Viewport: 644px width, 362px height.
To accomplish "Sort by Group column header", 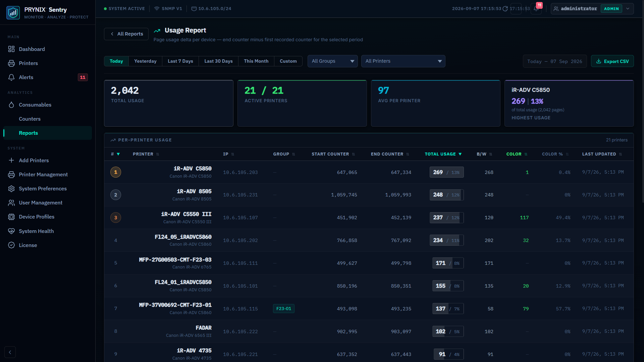I will pos(284,154).
